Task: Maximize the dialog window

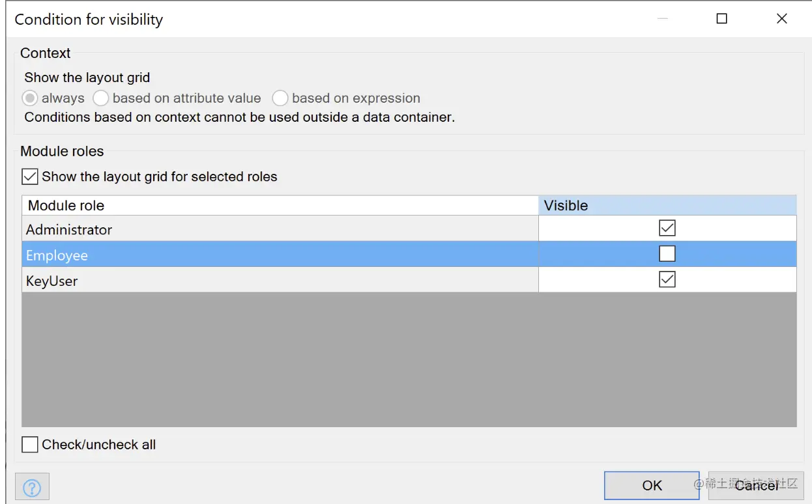Action: pyautogui.click(x=721, y=19)
